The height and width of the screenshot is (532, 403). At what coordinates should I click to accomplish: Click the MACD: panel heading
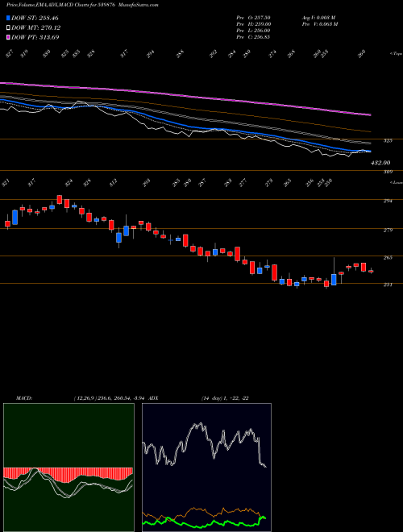(23, 397)
